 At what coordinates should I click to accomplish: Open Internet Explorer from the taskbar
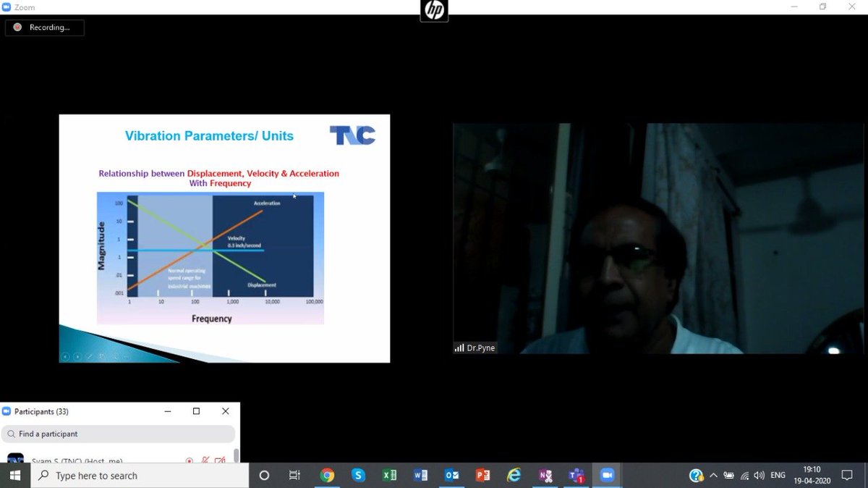[x=514, y=476]
